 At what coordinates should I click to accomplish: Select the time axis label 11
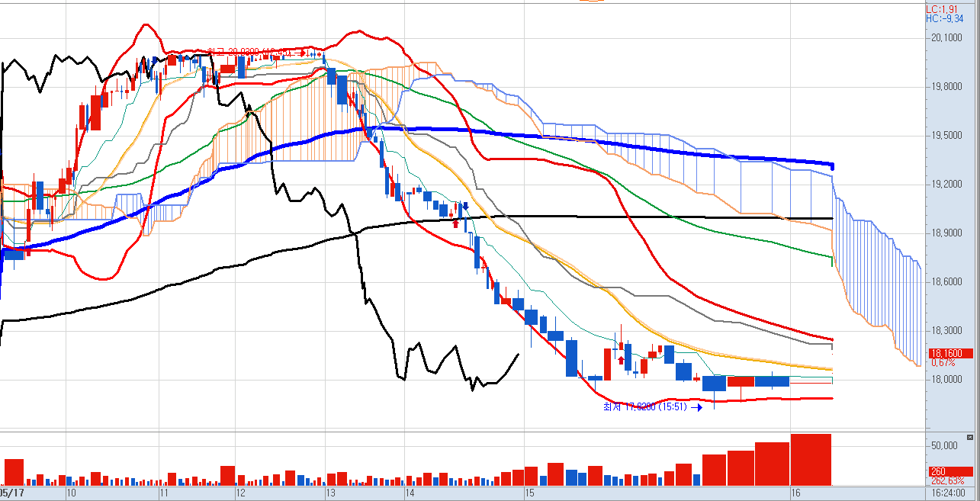pyautogui.click(x=164, y=493)
